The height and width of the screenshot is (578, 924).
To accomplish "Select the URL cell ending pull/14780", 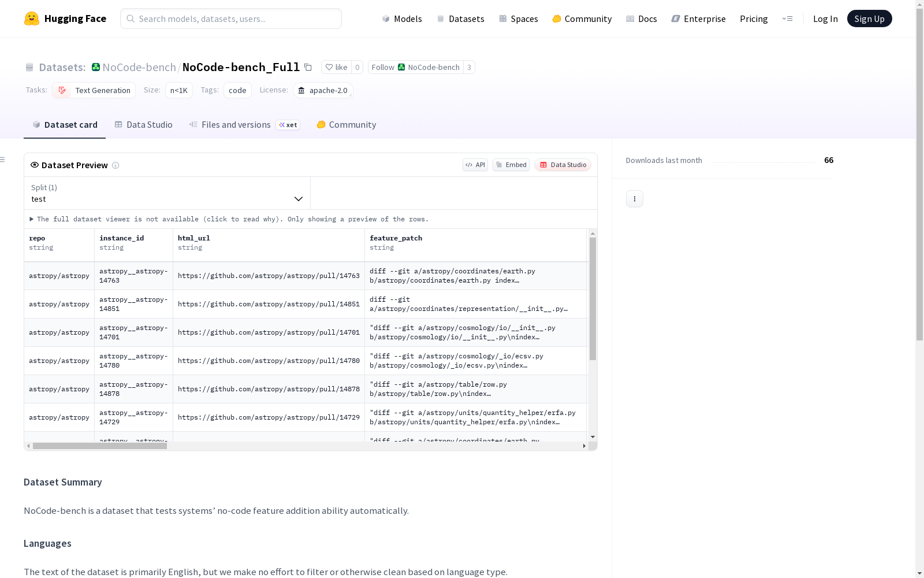I will [x=269, y=361].
